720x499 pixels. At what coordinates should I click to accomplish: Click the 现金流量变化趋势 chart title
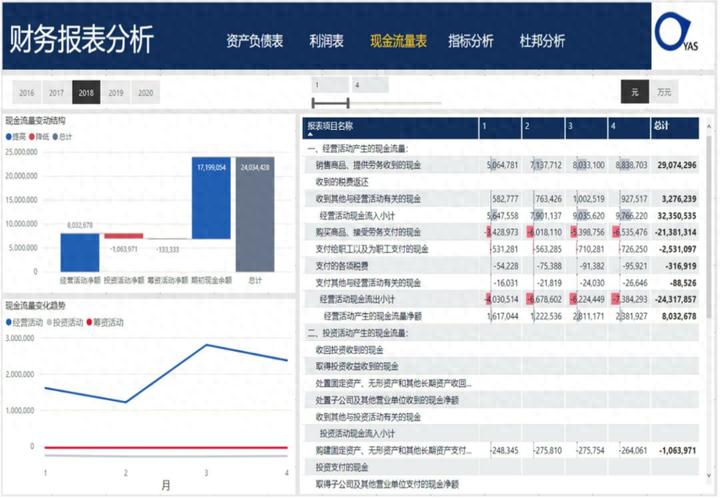[35, 306]
